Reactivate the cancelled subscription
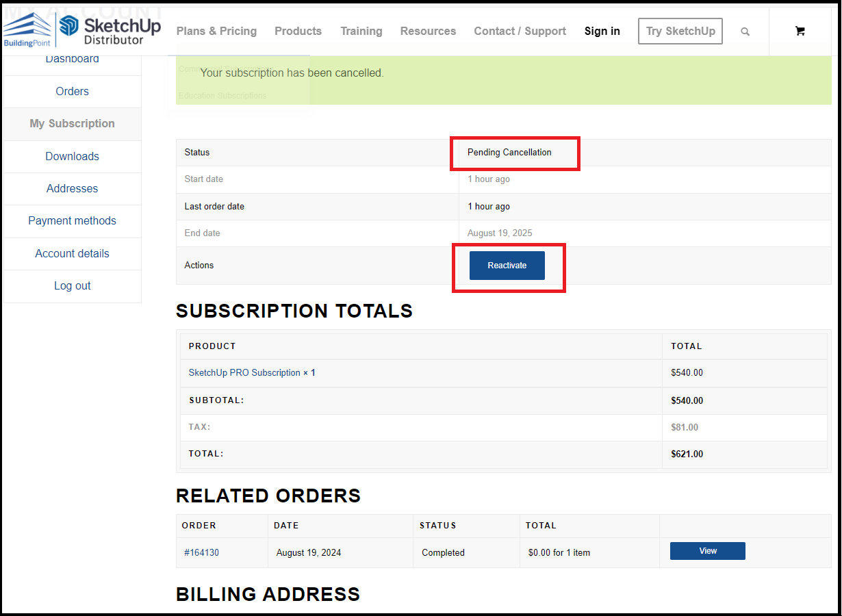The height and width of the screenshot is (616, 842). [x=507, y=265]
